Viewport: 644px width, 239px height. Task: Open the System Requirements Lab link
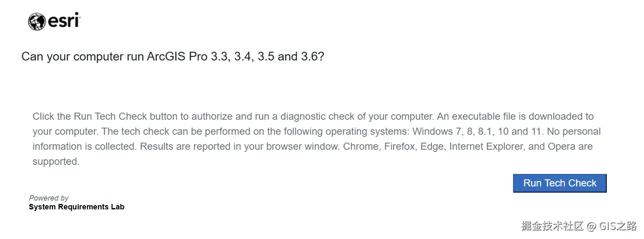76,207
